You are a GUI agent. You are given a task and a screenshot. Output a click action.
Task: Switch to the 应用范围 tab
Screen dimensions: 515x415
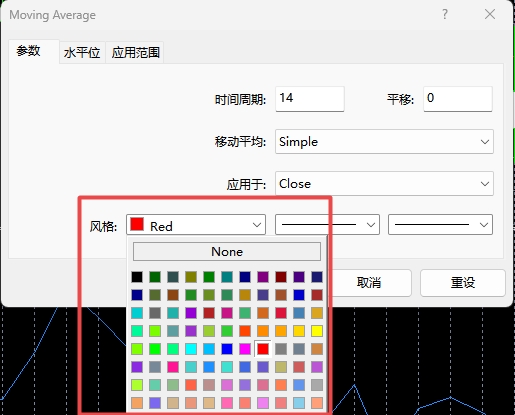(135, 52)
